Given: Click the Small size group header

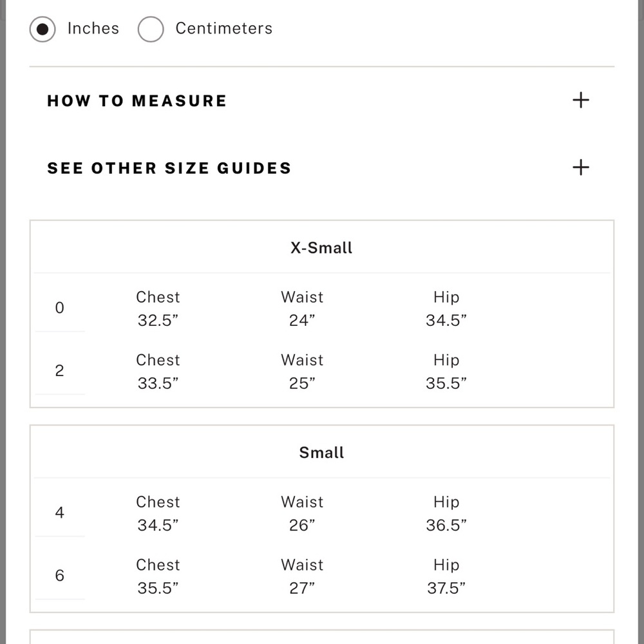Looking at the screenshot, I should 321,453.
